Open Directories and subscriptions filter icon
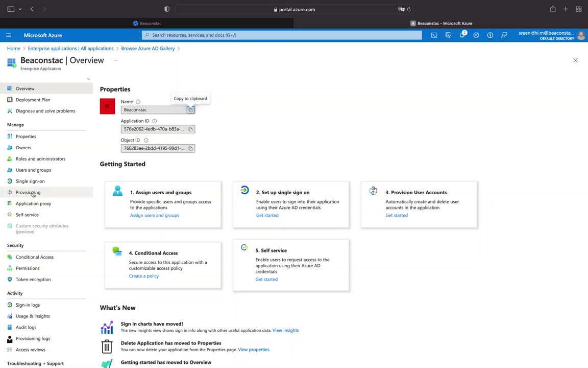This screenshot has width=588, height=368. 448,35
